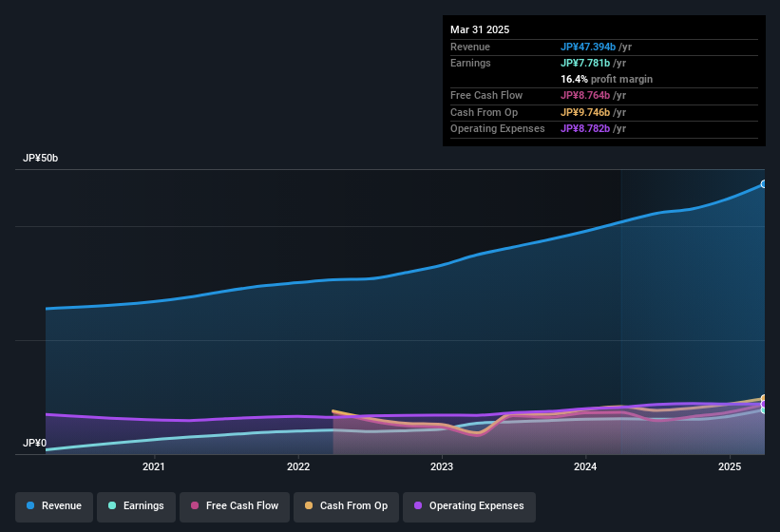Click the 2025 x-axis label
The image size is (780, 532).
[x=730, y=466]
